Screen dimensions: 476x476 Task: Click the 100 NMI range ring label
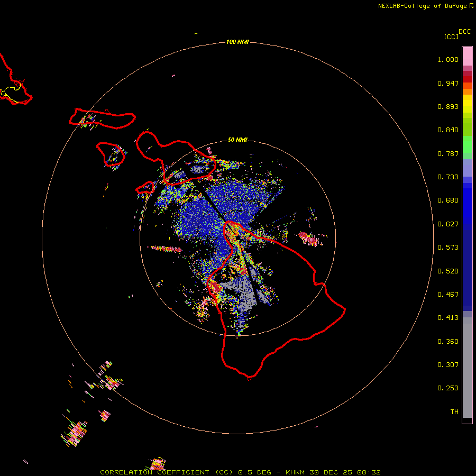(237, 42)
